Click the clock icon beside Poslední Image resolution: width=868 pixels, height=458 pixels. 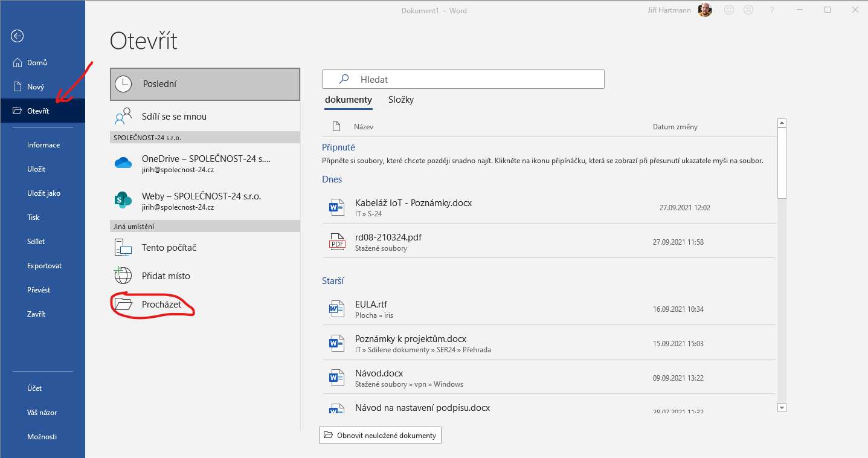point(123,84)
